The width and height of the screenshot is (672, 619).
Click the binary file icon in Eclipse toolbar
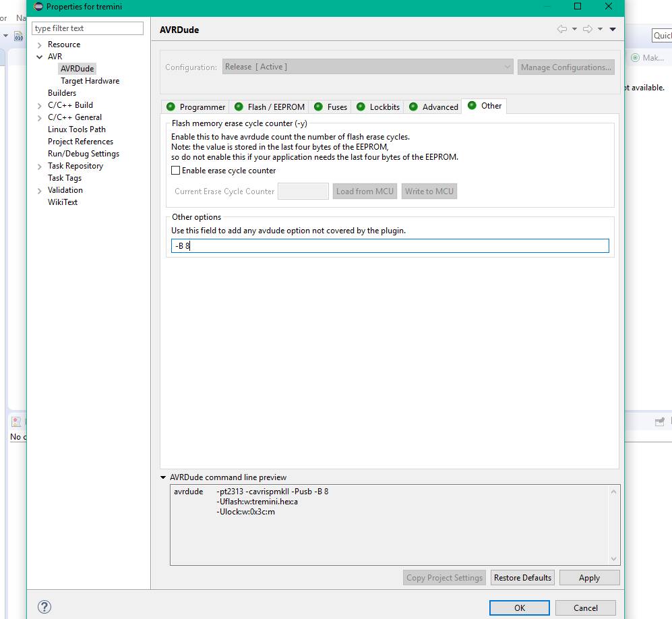18,36
